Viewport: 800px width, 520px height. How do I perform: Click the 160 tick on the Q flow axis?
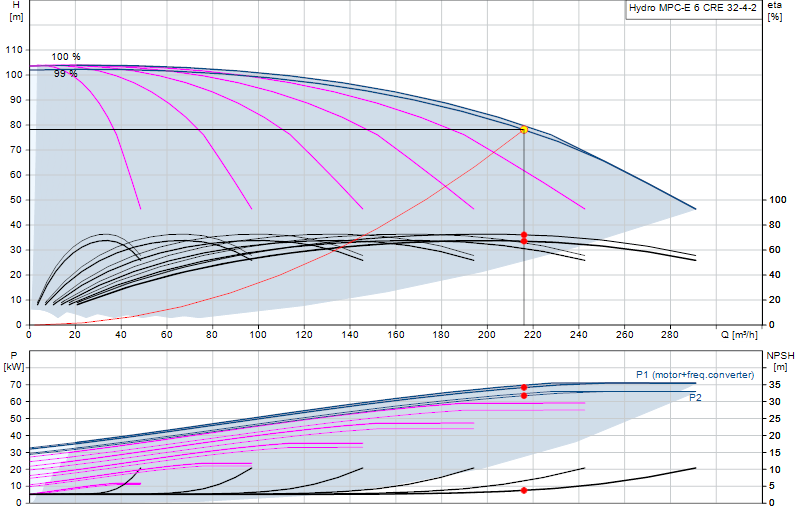pyautogui.click(x=396, y=335)
